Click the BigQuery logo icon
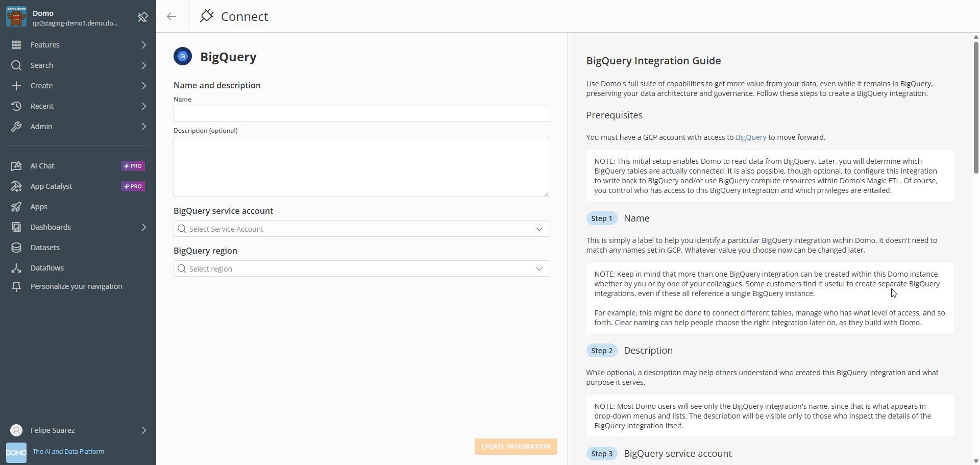Screen dimensions: 980x465 tap(183, 56)
